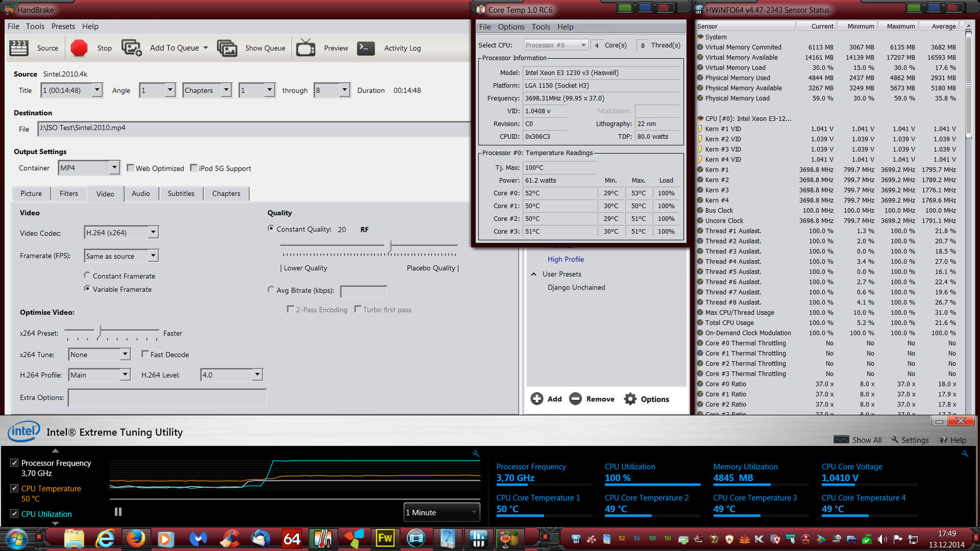Switch to the Subtitles tab
Screen dimensions: 980x551
[x=181, y=194]
